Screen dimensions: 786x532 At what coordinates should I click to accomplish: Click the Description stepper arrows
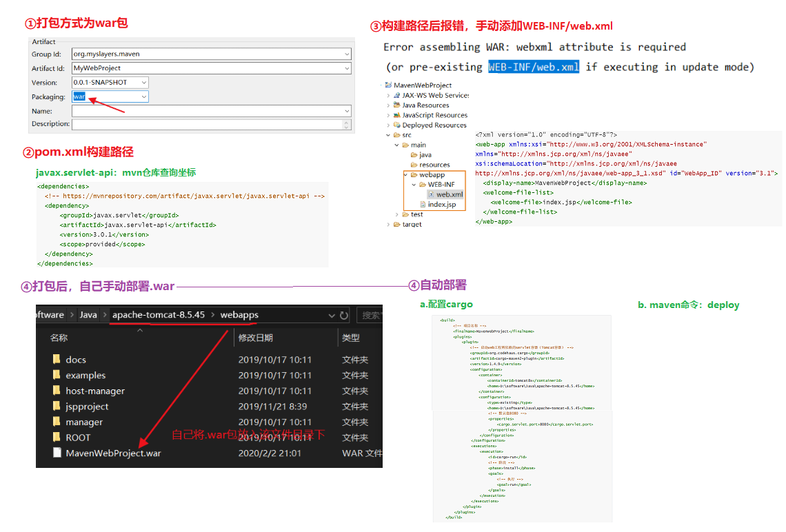(347, 125)
